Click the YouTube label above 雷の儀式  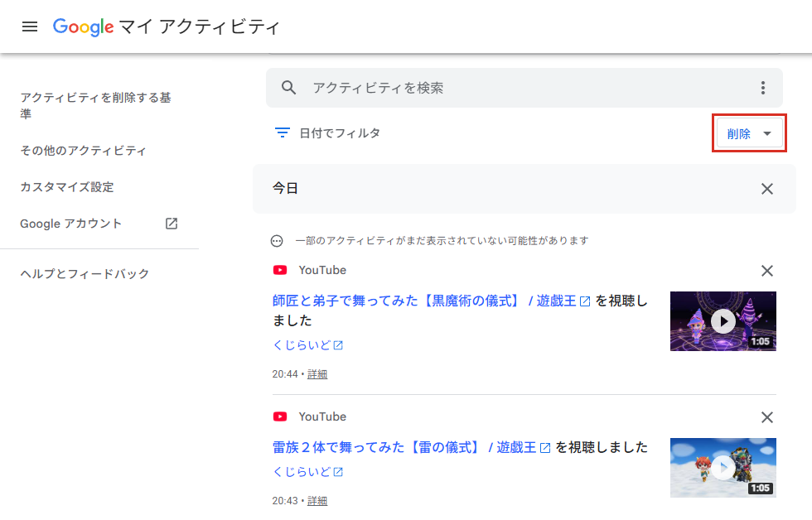tap(322, 416)
